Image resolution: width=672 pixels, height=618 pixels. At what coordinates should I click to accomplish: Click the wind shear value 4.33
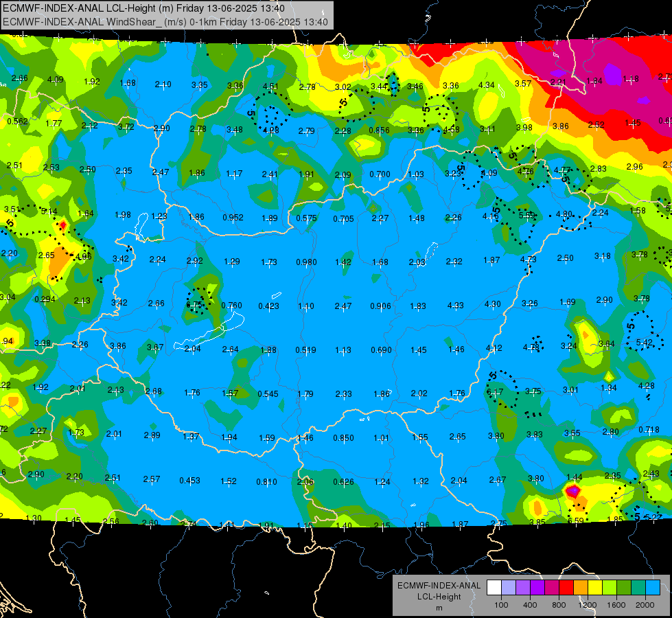pyautogui.click(x=455, y=306)
